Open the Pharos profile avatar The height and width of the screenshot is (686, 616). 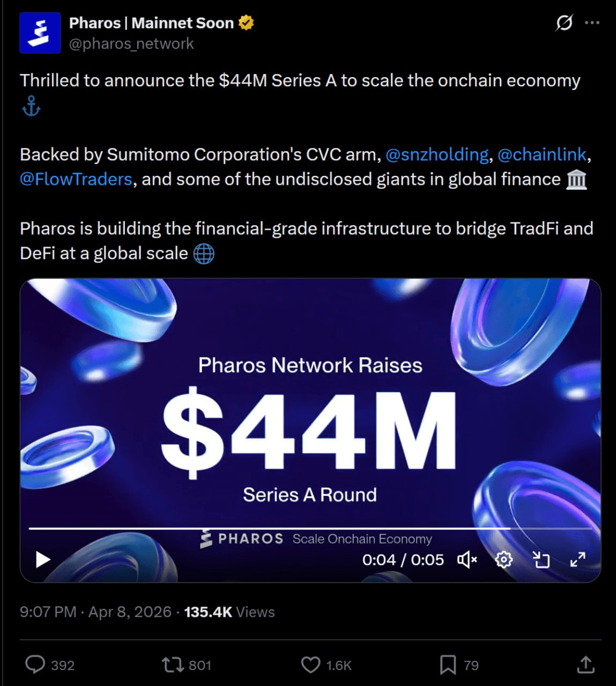point(40,33)
